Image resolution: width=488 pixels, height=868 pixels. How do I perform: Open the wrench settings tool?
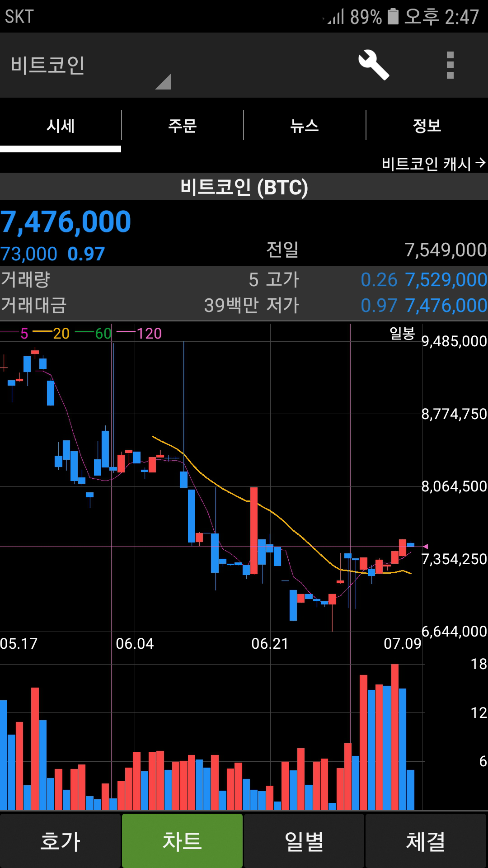click(x=373, y=65)
